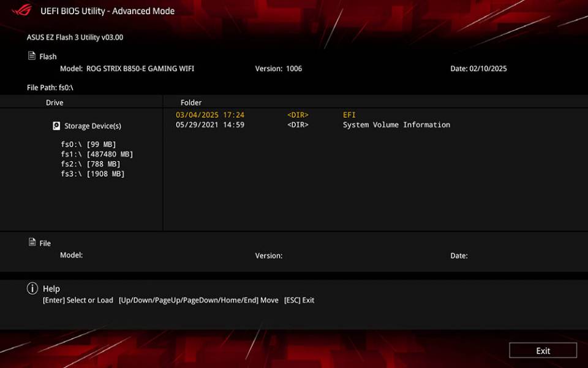Click the <DIR> tag in the System Volume row
Image resolution: width=588 pixels, height=368 pixels.
298,125
